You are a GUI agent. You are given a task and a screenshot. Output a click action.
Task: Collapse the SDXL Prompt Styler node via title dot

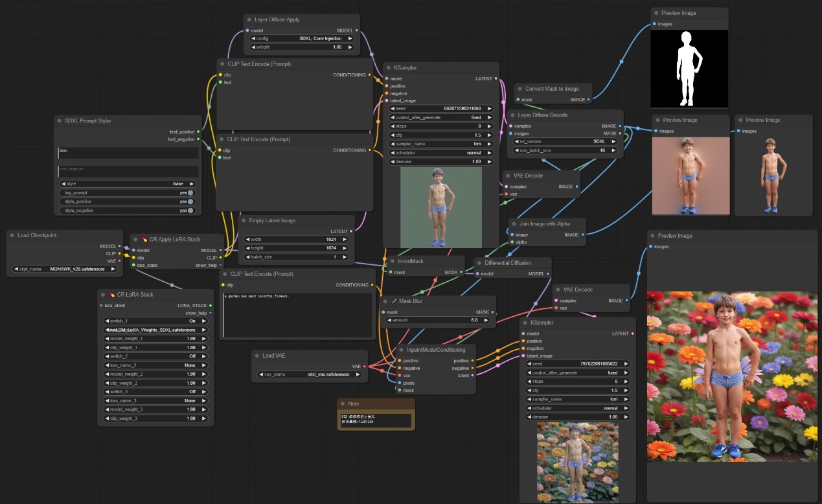tap(60, 121)
